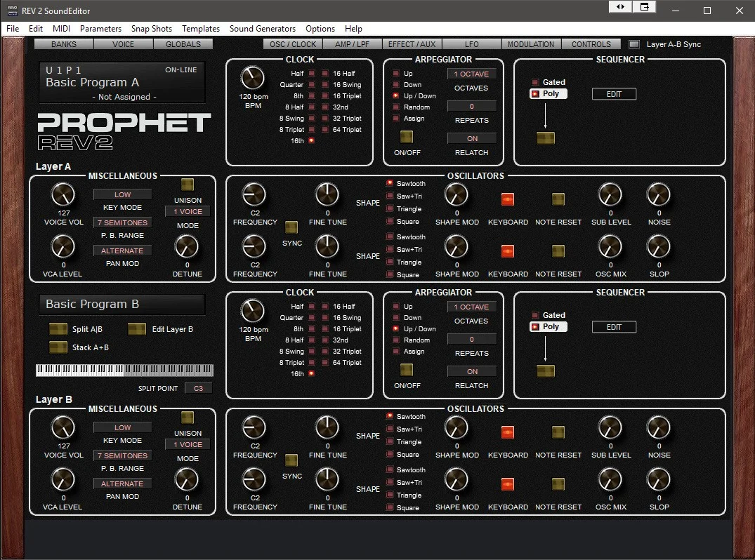Click Layer A Noise knob
This screenshot has width=755, height=560.
click(x=659, y=195)
